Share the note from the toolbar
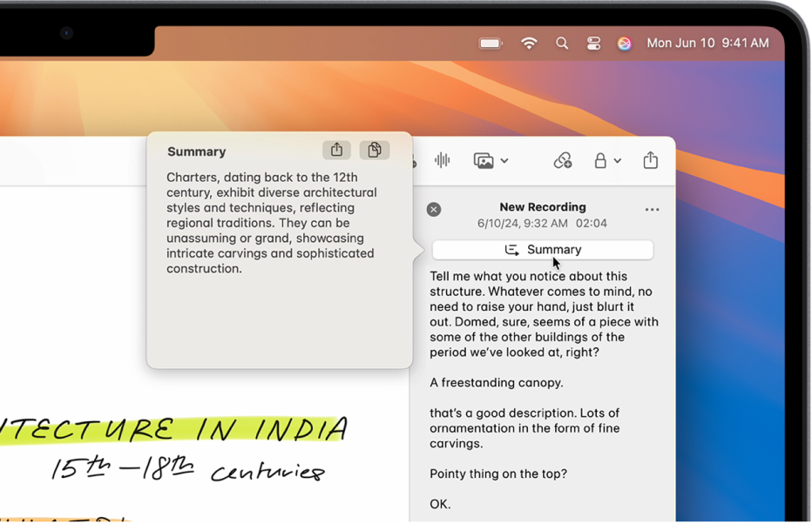The image size is (812, 524). [651, 160]
